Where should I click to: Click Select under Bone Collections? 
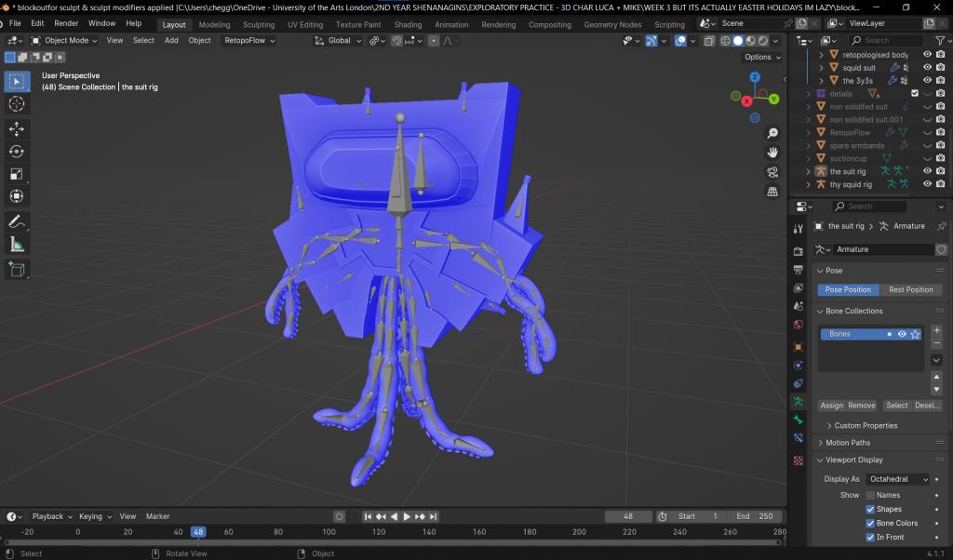click(896, 406)
